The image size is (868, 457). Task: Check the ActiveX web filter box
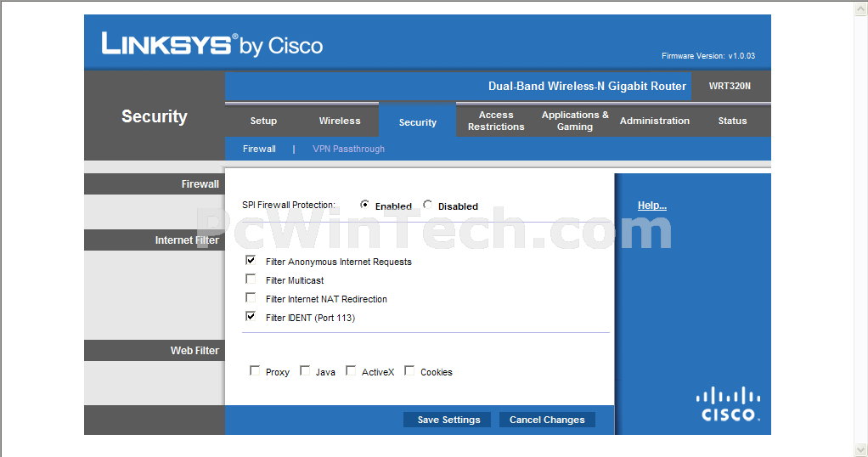click(x=351, y=370)
